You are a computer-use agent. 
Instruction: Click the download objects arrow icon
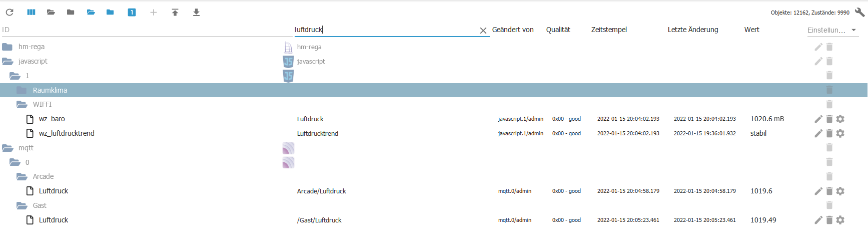(x=197, y=13)
